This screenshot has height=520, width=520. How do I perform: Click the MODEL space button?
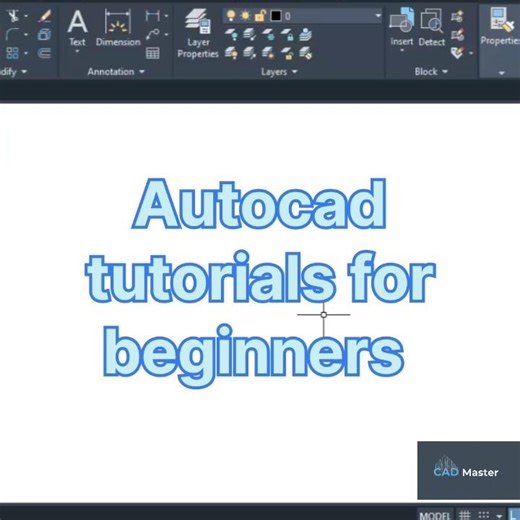click(435, 515)
